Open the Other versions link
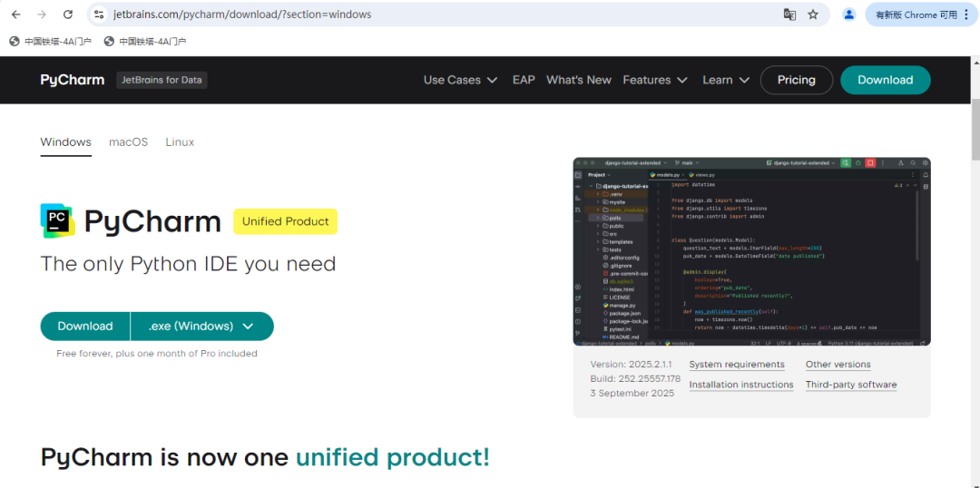This screenshot has width=980, height=488. tap(838, 365)
